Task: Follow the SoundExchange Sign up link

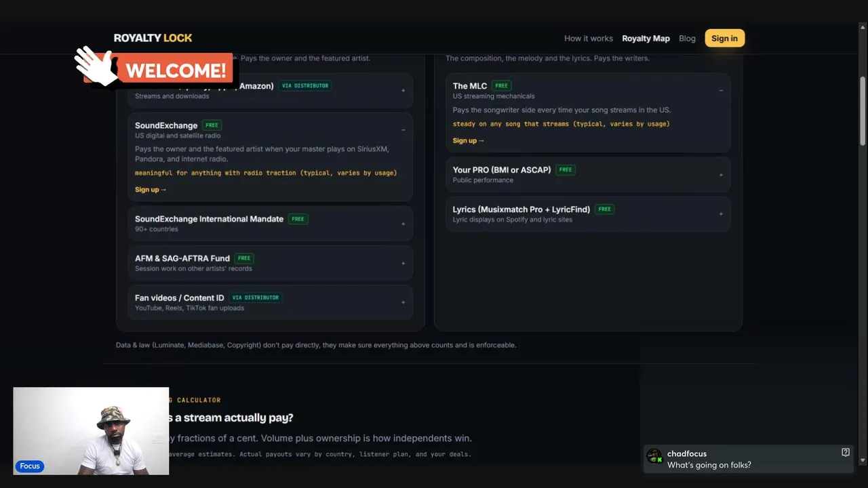Action: click(x=151, y=190)
